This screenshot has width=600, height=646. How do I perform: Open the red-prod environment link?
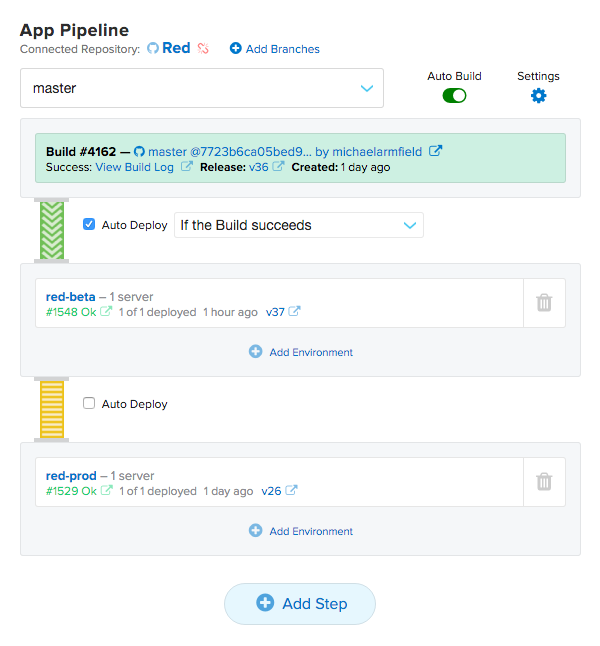pyautogui.click(x=71, y=475)
